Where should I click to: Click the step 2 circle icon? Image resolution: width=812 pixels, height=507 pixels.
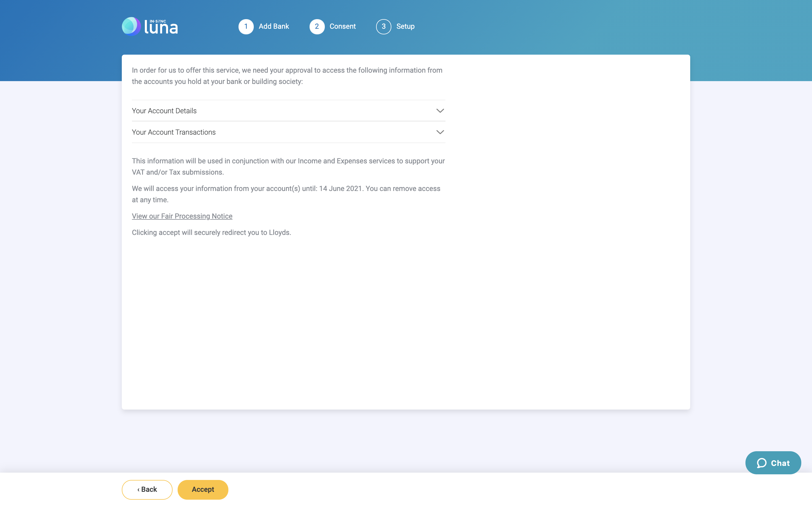(317, 26)
